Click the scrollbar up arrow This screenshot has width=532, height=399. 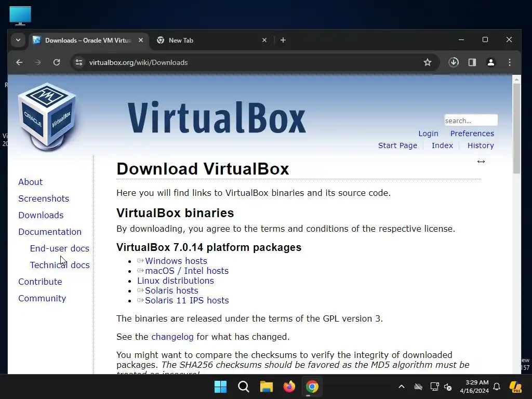(516, 79)
